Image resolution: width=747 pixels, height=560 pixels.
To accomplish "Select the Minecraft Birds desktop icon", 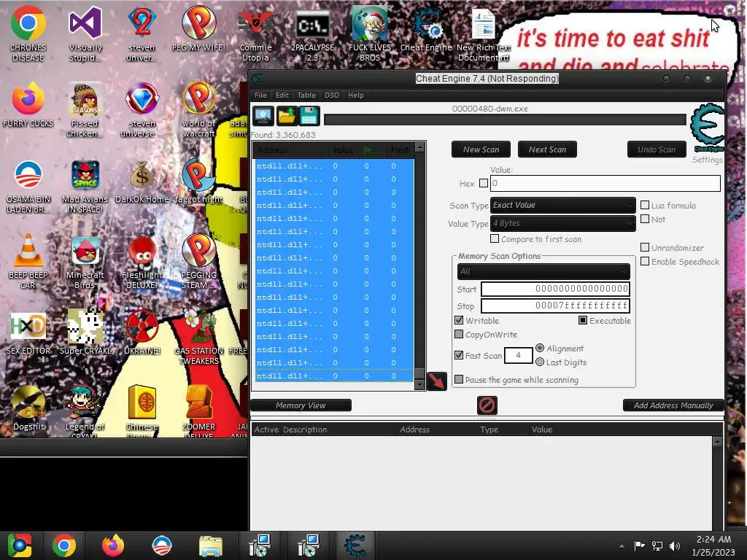I will [x=85, y=262].
